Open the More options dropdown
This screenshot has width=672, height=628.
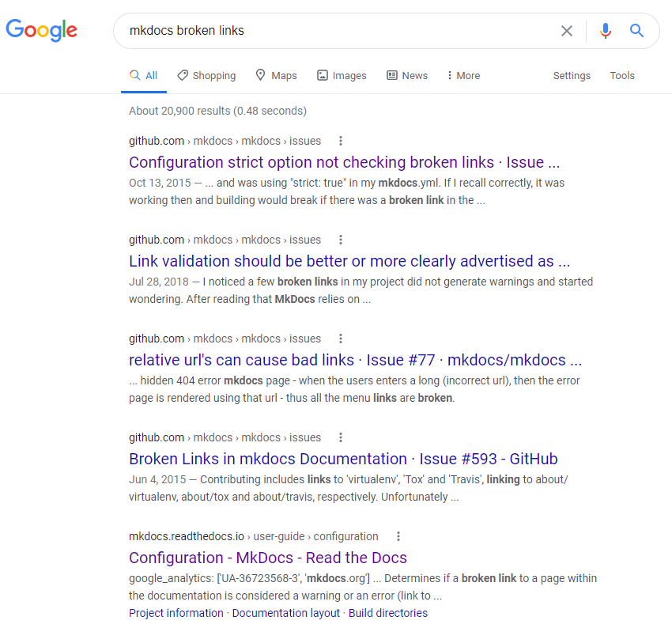pyautogui.click(x=462, y=75)
